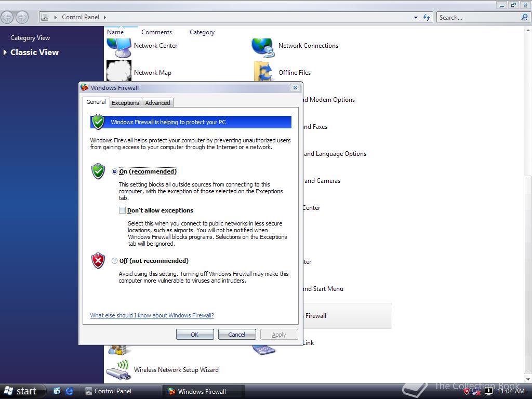Screen dimensions: 532x399
Task: Select On (recommended) radio button
Action: (x=114, y=171)
